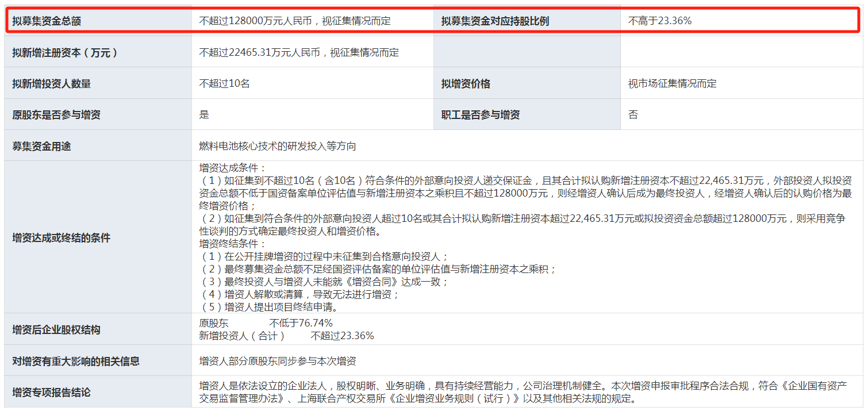
Task: Click the 对增资有重大影响的相关信息 label
Action: (x=76, y=361)
